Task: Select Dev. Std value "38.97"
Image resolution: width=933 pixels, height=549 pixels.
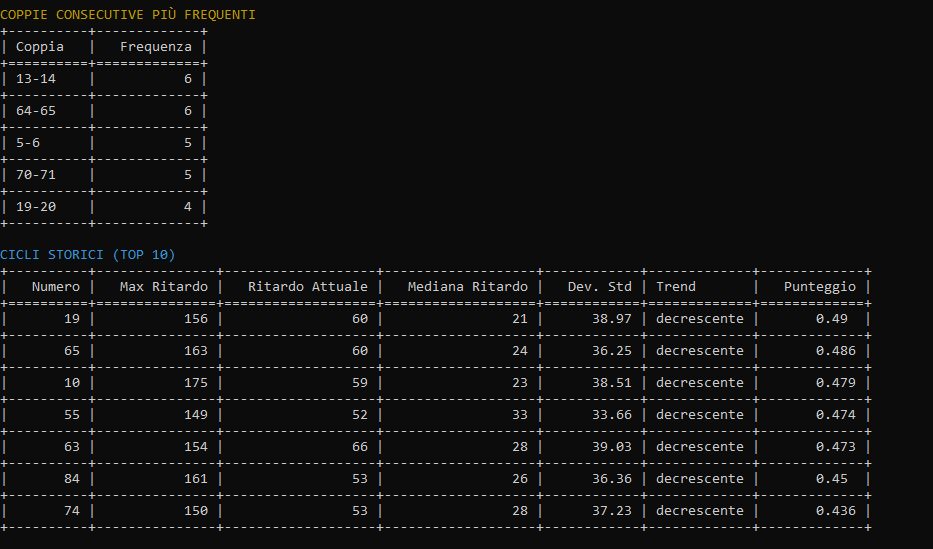Action: coord(612,319)
